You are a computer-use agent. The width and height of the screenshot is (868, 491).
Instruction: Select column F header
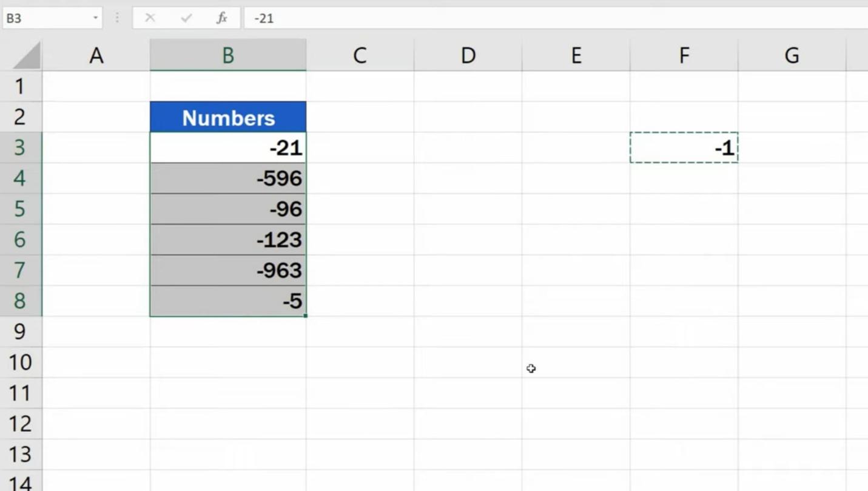pyautogui.click(x=684, y=55)
